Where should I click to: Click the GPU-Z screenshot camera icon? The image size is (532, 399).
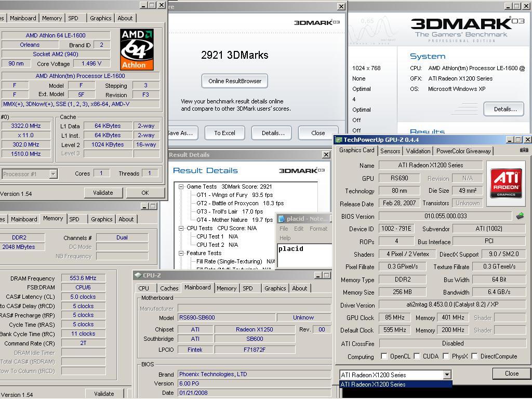(524, 150)
